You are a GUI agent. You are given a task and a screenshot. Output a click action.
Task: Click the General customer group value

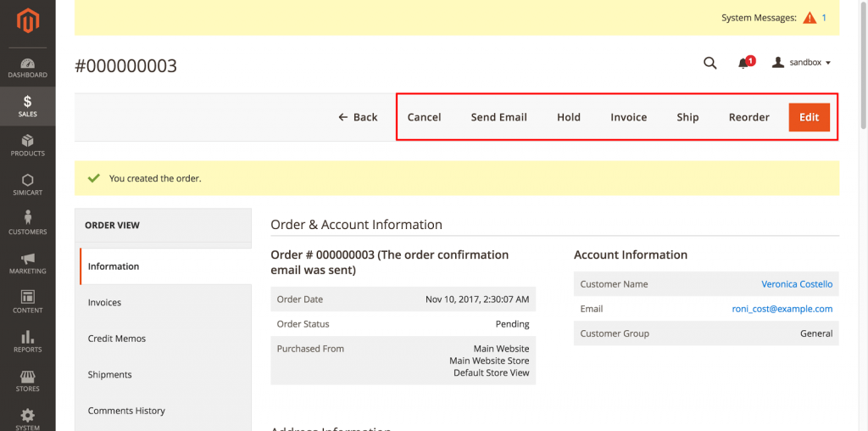pos(816,333)
